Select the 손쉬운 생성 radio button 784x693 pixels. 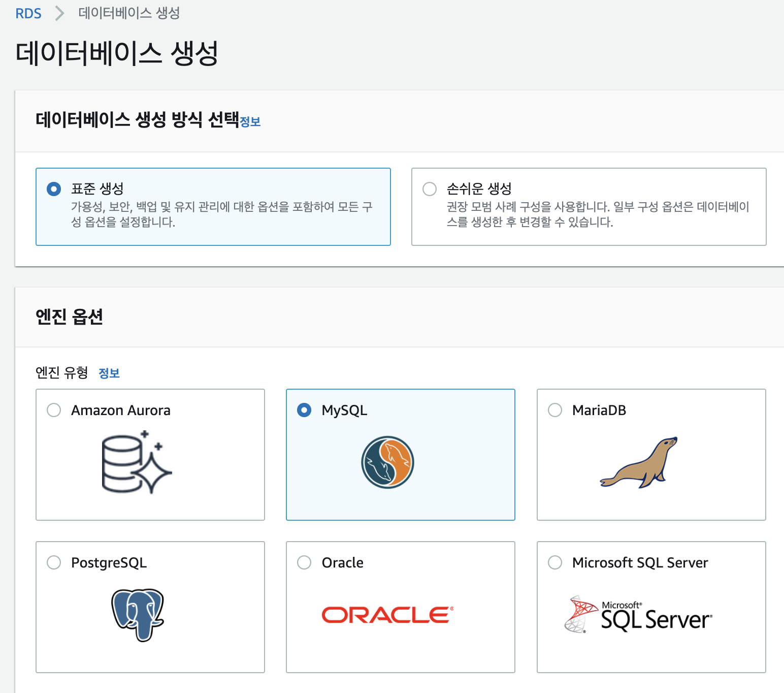click(430, 189)
